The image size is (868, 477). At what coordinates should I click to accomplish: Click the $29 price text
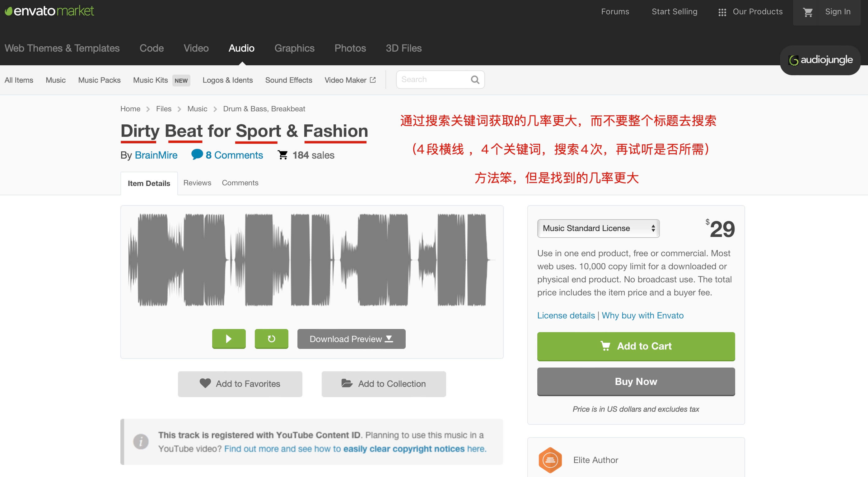[x=720, y=229]
